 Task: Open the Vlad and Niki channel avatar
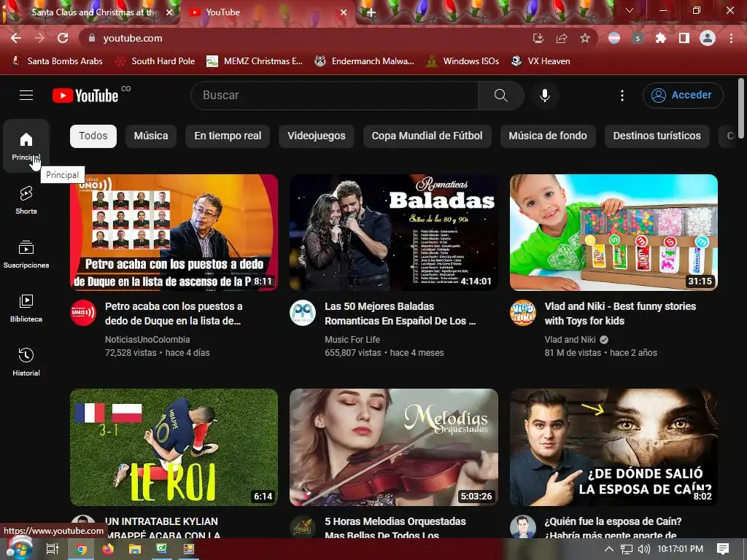coord(522,313)
